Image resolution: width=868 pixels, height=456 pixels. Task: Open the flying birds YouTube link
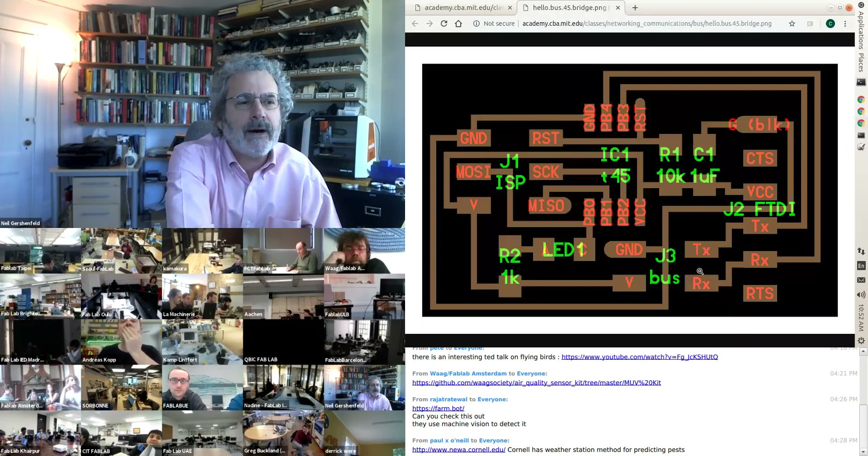pos(639,356)
